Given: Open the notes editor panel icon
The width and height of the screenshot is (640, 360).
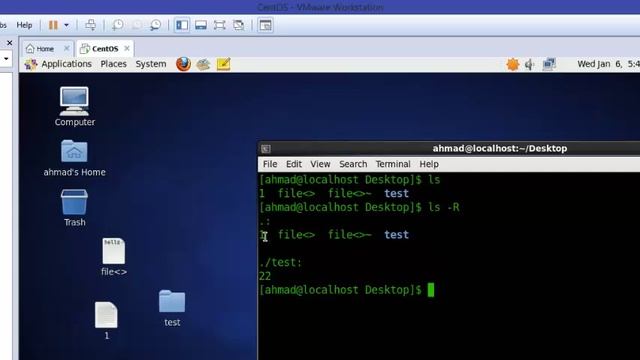Looking at the screenshot, I should [x=223, y=64].
